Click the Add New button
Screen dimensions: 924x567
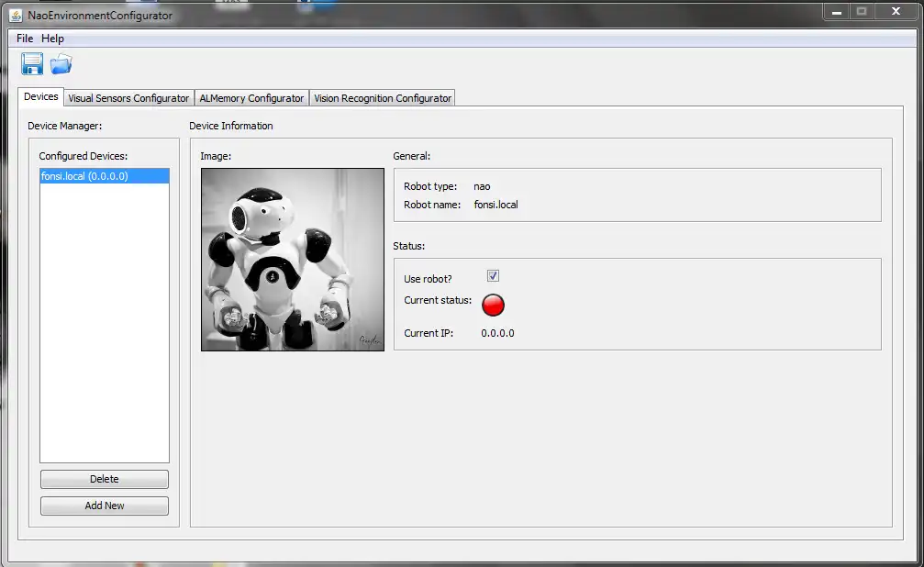click(x=105, y=506)
